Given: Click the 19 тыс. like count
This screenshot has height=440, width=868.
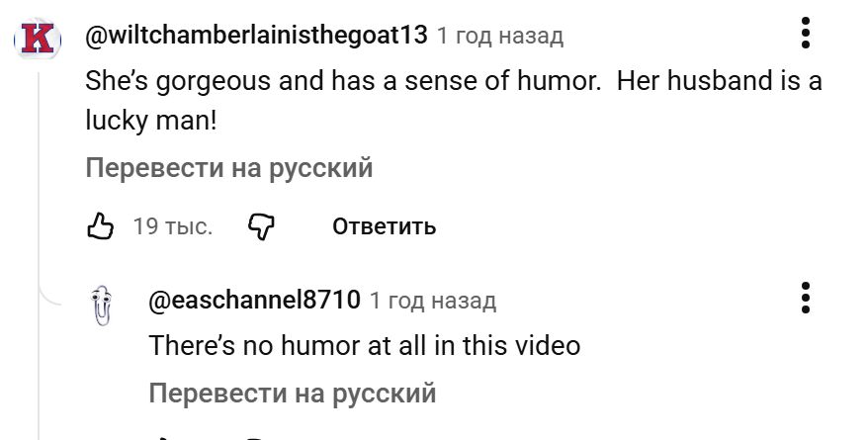Looking at the screenshot, I should coord(172,226).
